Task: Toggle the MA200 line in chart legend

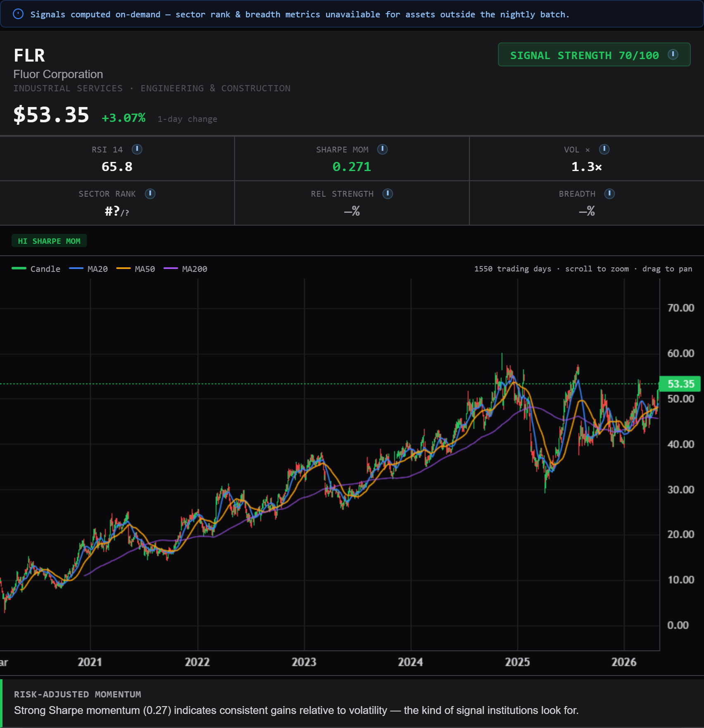Action: [x=186, y=269]
